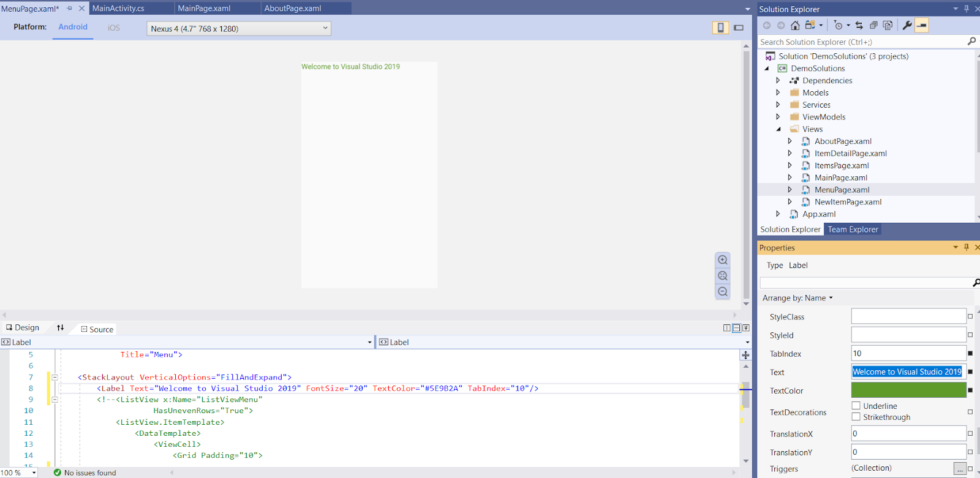
Task: Click Show All Files icon
Action: 888,25
